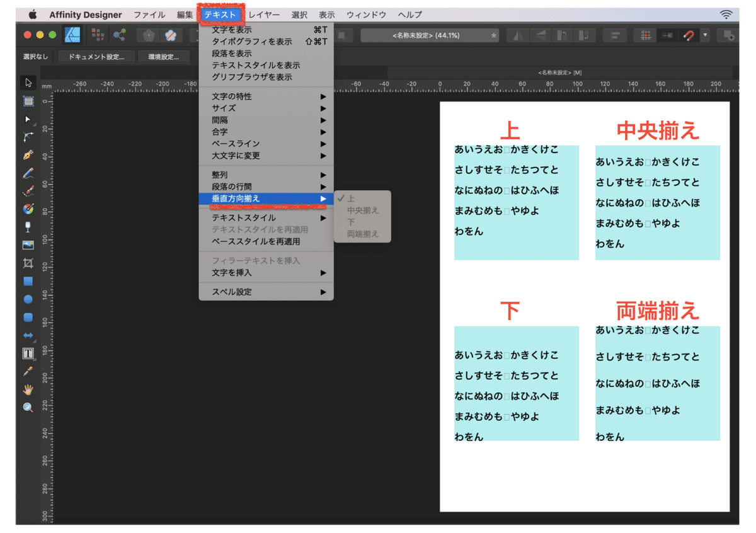
Task: Open the ウィンドウ menu
Action: [x=366, y=14]
